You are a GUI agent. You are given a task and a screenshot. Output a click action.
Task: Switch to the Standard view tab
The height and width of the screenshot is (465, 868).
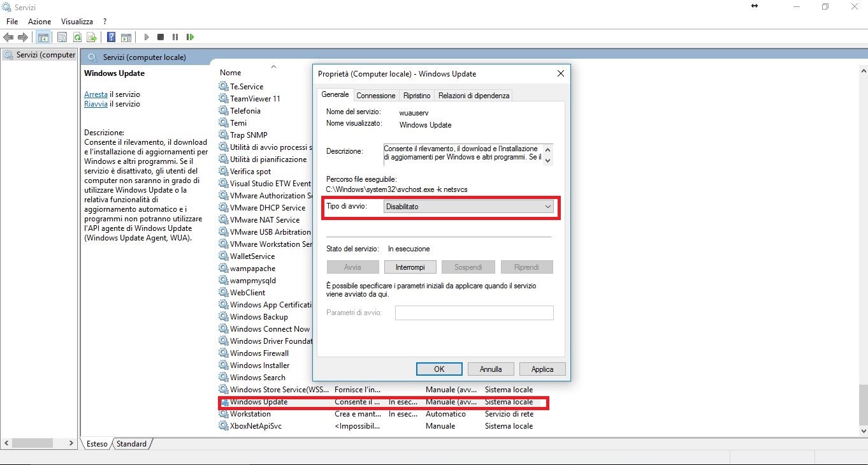132,444
